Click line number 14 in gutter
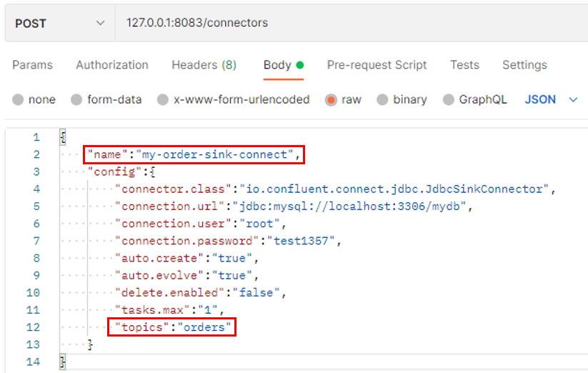The width and height of the screenshot is (588, 373). [33, 362]
